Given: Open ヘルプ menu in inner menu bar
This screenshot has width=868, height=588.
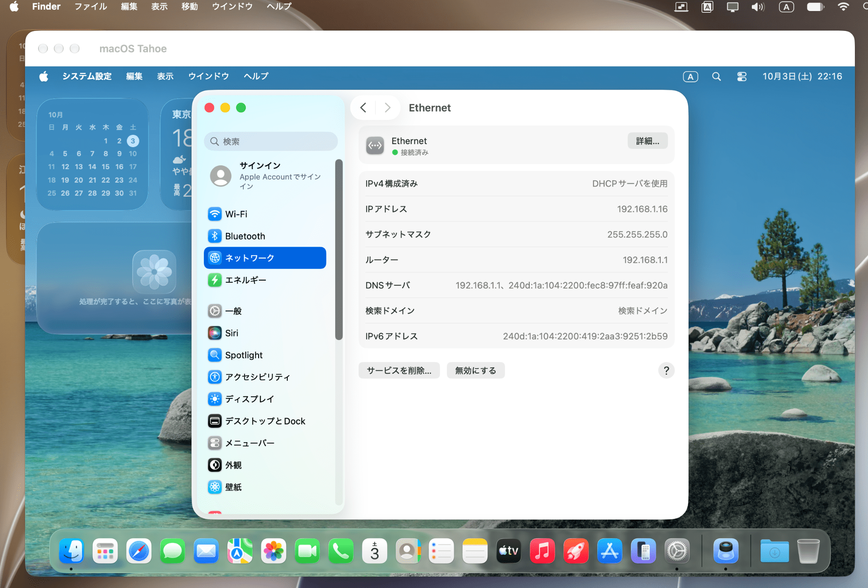Looking at the screenshot, I should [256, 76].
